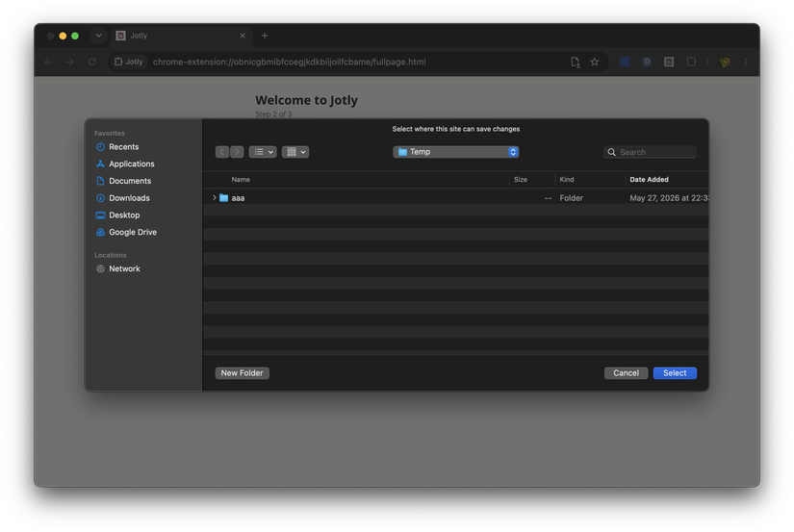Click the New Folder button
The height and width of the screenshot is (532, 794).
[242, 373]
